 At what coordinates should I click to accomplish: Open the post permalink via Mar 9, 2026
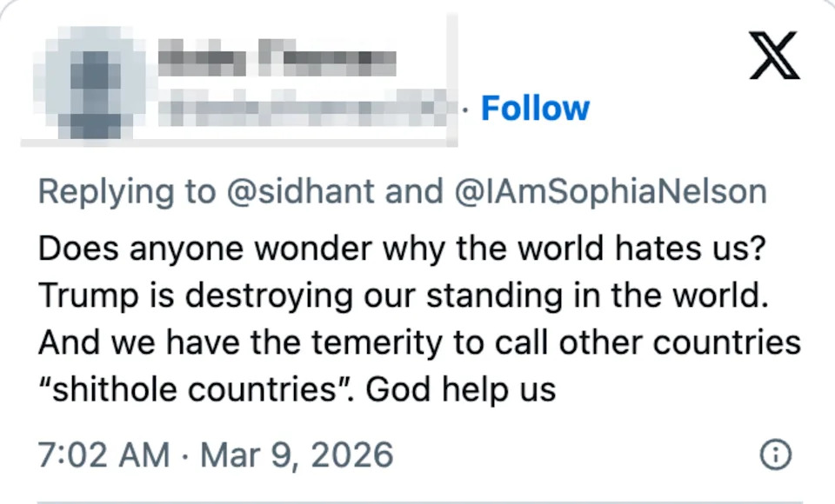(x=297, y=454)
